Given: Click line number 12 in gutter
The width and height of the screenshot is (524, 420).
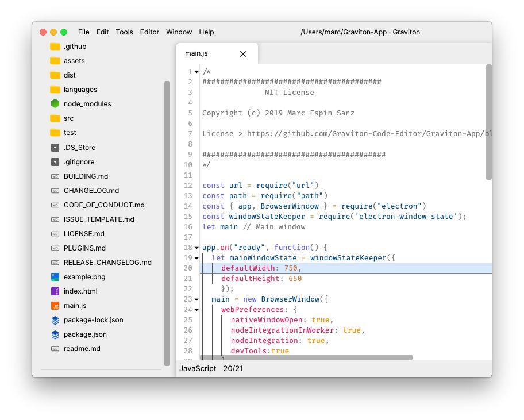Looking at the screenshot, I should click(x=188, y=186).
